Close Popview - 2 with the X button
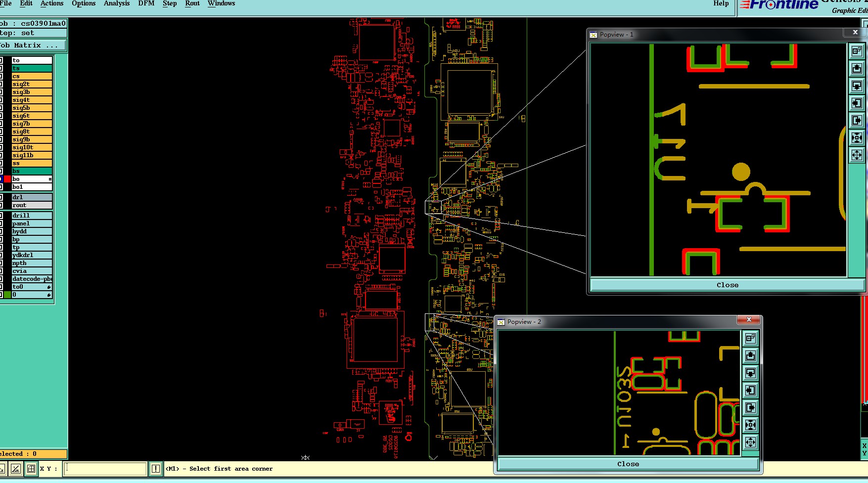This screenshot has width=868, height=483. pos(749,319)
